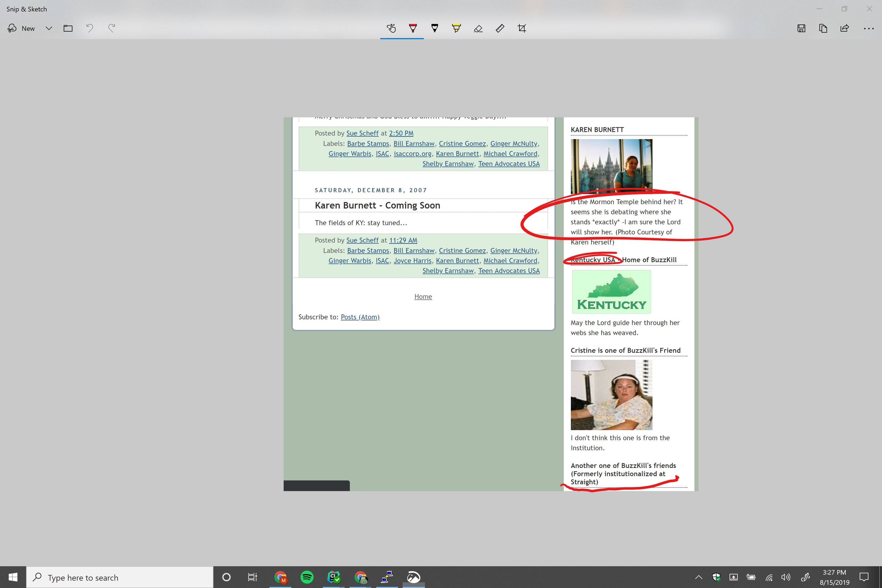Viewport: 882px width, 588px height.
Task: Select the red Ballpoint pen tool
Action: coord(413,28)
